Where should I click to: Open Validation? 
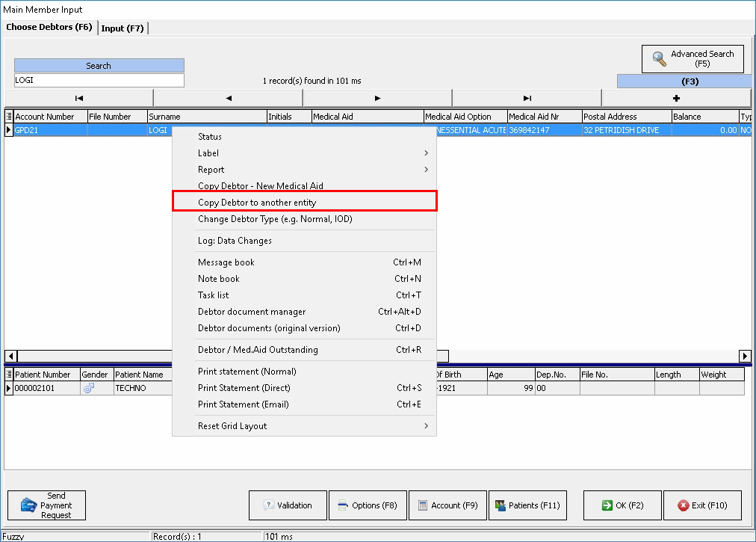(x=288, y=505)
